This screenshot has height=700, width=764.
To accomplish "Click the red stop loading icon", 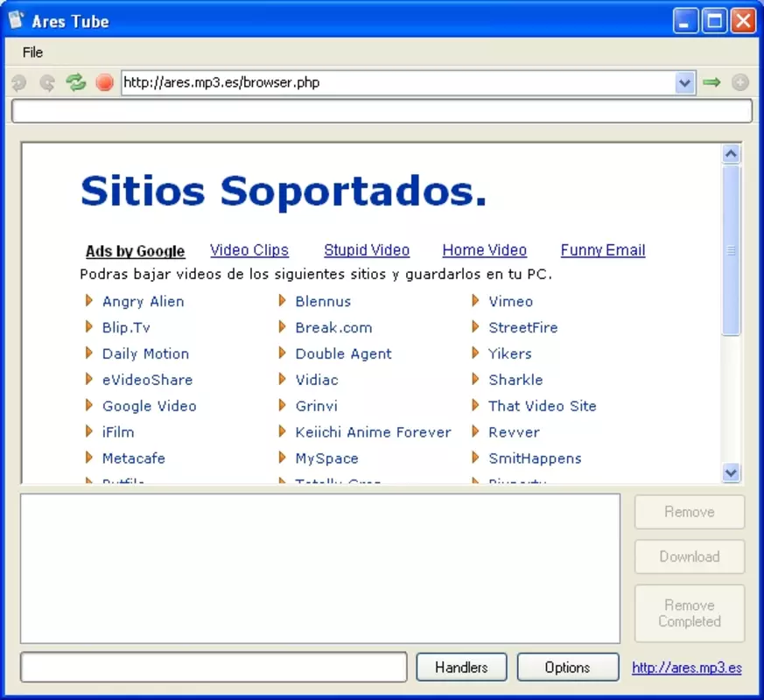I will click(104, 82).
